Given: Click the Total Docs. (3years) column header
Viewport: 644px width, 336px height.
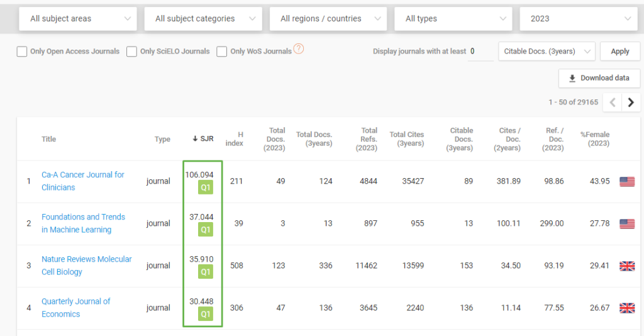Looking at the screenshot, I should 314,139.
